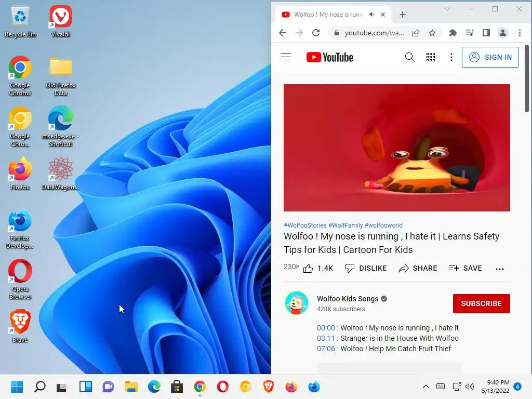This screenshot has height=399, width=532.
Task: Open Microsoft Store from taskbar
Action: [x=177, y=387]
